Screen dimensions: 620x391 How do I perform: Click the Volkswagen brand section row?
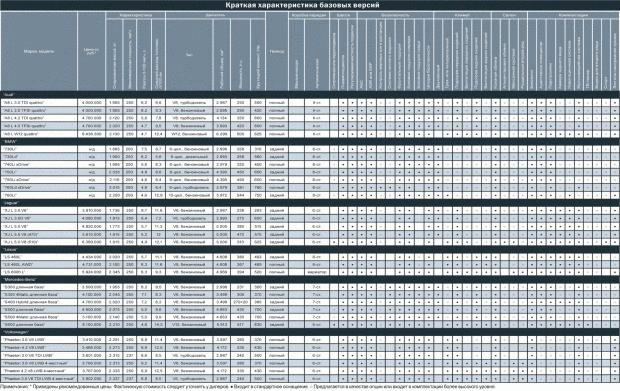(310, 332)
